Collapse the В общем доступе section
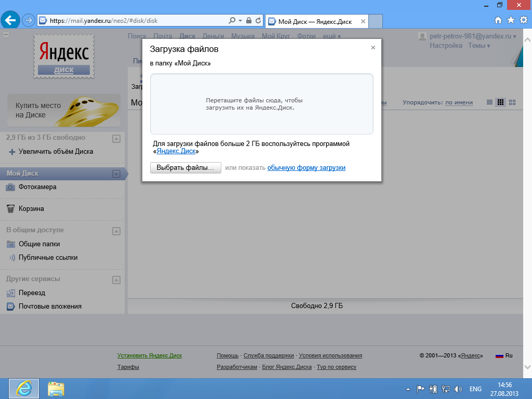Image resolution: width=532 pixels, height=399 pixels. pyautogui.click(x=116, y=231)
